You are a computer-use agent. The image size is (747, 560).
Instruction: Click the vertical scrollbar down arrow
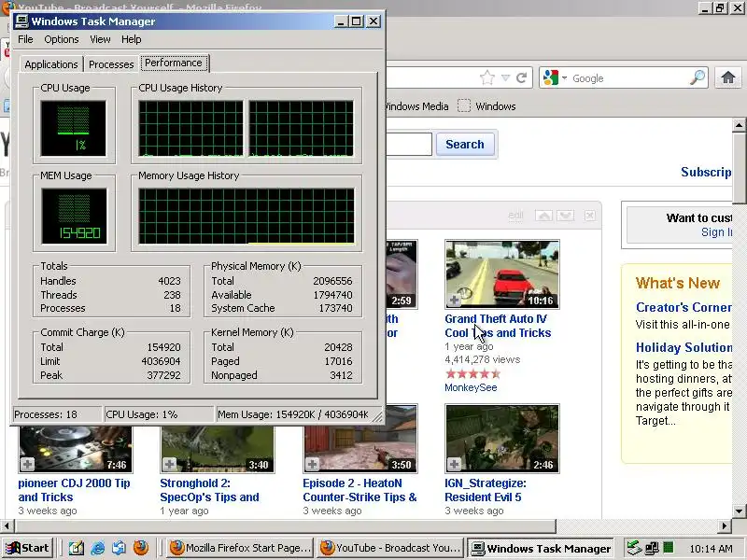coord(739,511)
